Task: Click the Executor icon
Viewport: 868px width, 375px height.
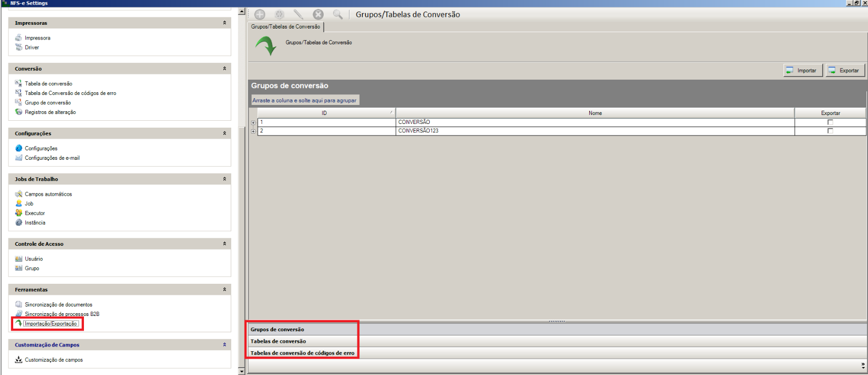Action: (18, 213)
